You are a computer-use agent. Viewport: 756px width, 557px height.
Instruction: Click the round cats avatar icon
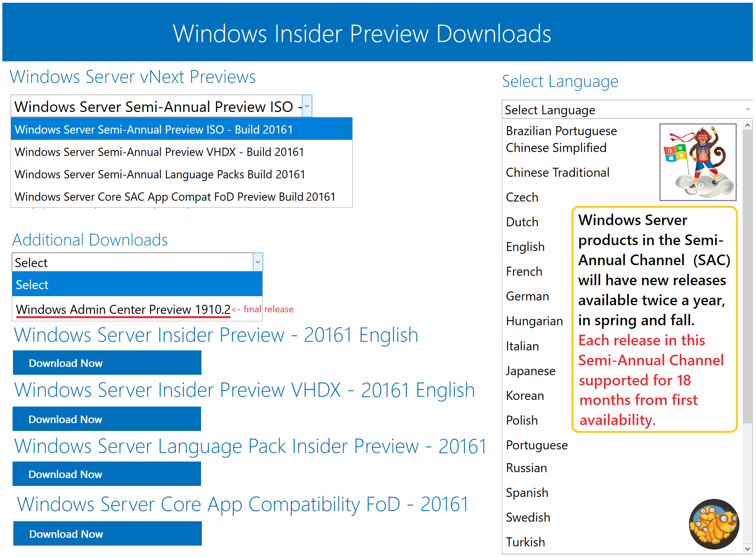tap(714, 524)
